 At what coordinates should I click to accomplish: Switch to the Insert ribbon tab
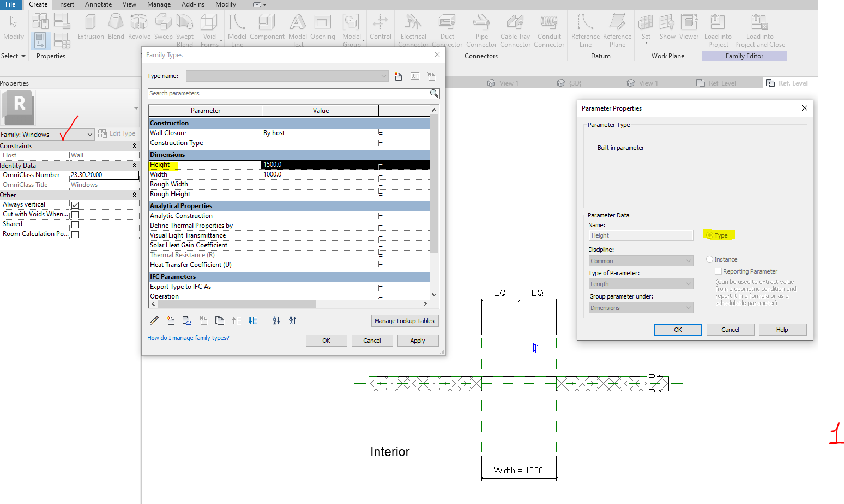pyautogui.click(x=66, y=4)
